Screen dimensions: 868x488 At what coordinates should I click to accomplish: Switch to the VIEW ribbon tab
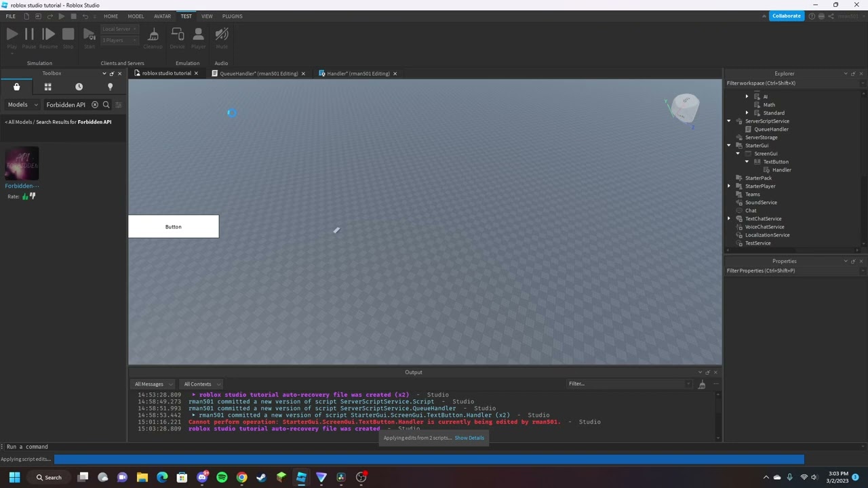click(207, 16)
